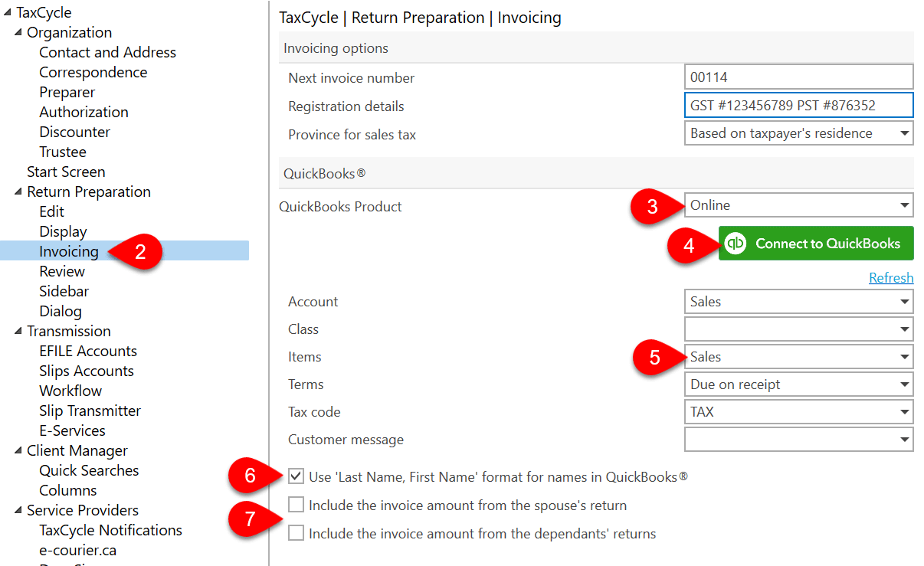Select the Invoicing tree item
The width and height of the screenshot is (924, 566).
(69, 251)
